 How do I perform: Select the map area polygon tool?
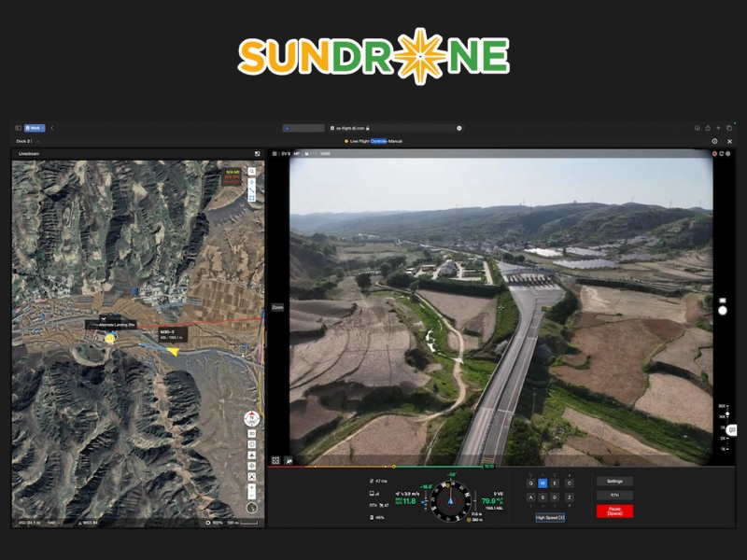(x=252, y=198)
